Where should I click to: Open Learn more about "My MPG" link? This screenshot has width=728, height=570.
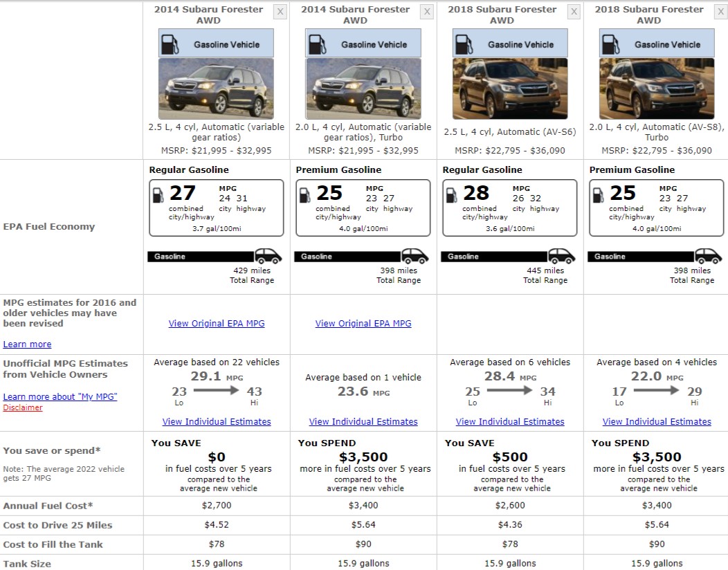coord(60,397)
